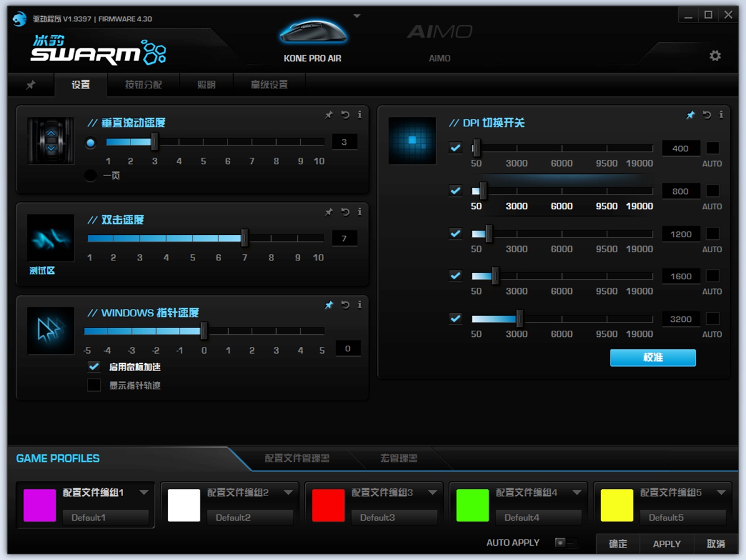Screen dimensions: 746x560
Task: Show info for DPI 切换开关 panel
Action: coord(721,115)
